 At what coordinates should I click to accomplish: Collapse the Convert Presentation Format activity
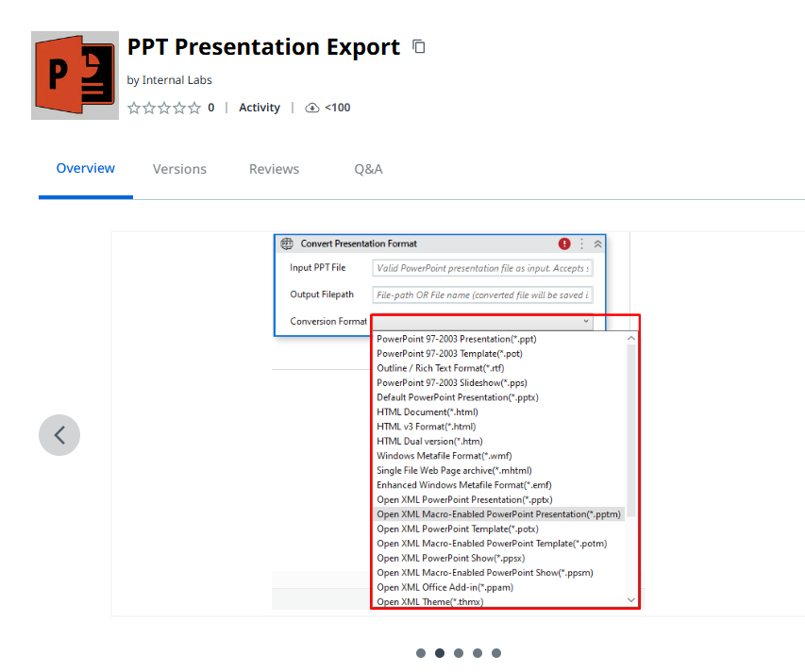597,244
